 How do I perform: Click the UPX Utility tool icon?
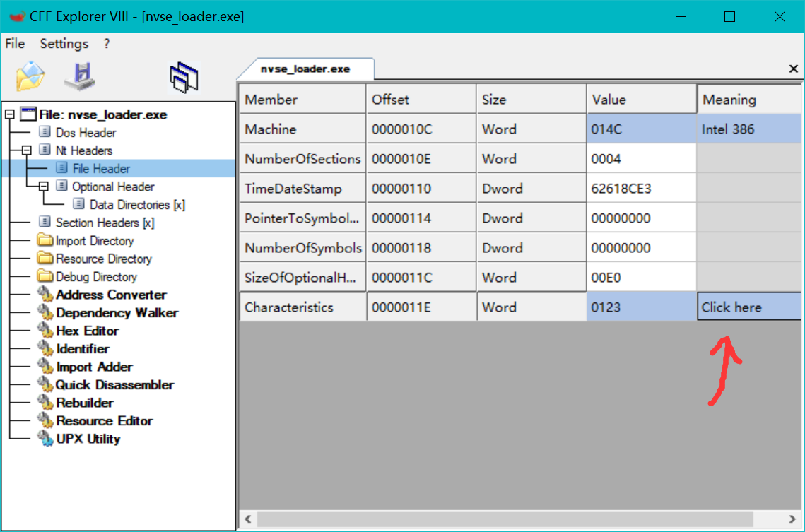(45, 439)
